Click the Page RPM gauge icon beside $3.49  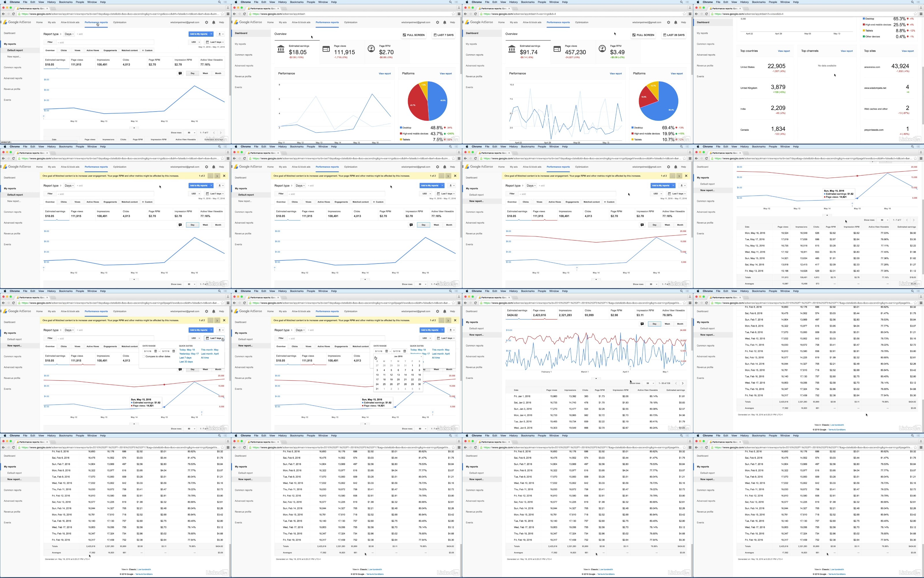pyautogui.click(x=602, y=49)
